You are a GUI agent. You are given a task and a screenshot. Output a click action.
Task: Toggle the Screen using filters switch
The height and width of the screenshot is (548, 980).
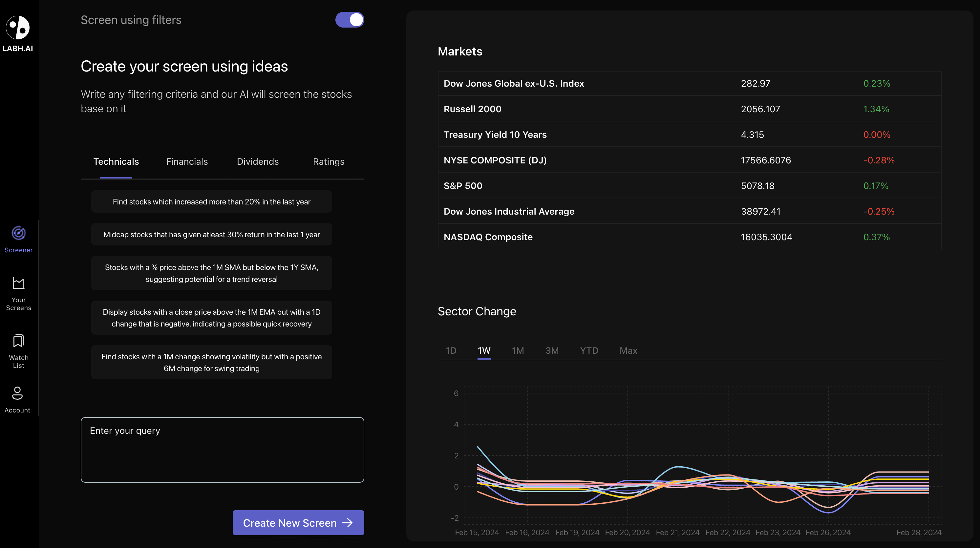tap(349, 20)
